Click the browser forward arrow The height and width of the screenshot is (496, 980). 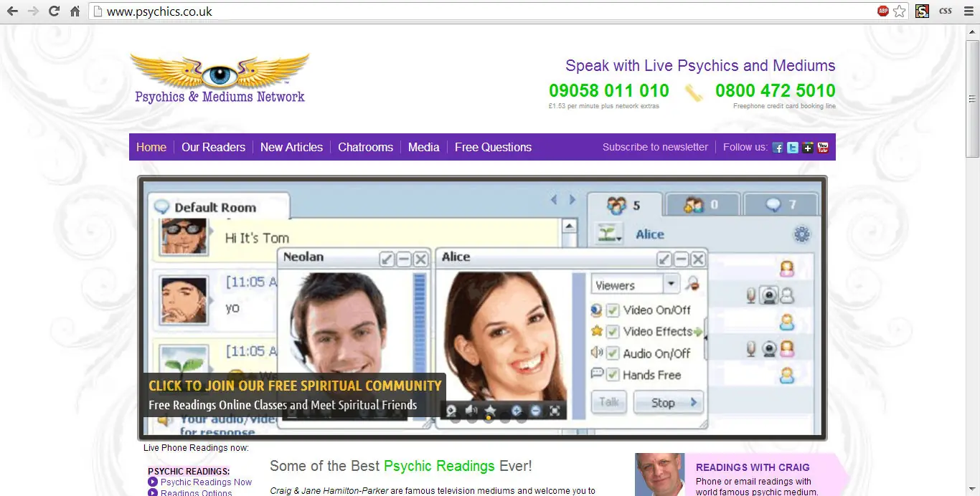pos(33,11)
